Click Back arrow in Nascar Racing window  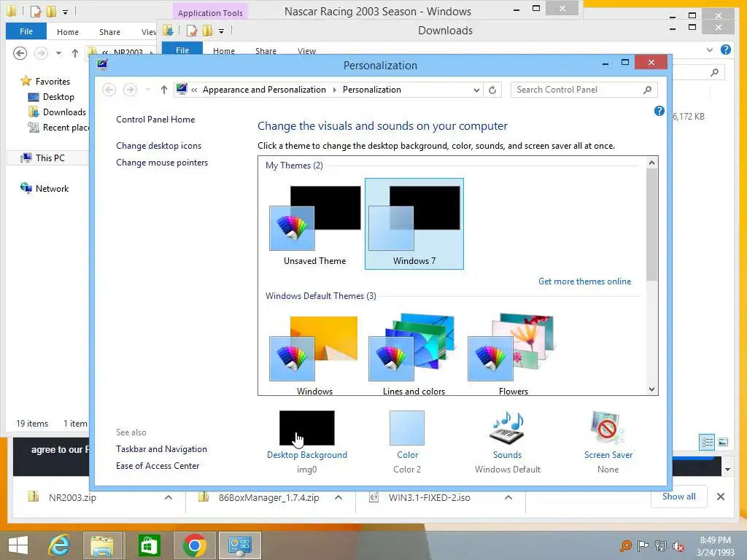[20, 52]
